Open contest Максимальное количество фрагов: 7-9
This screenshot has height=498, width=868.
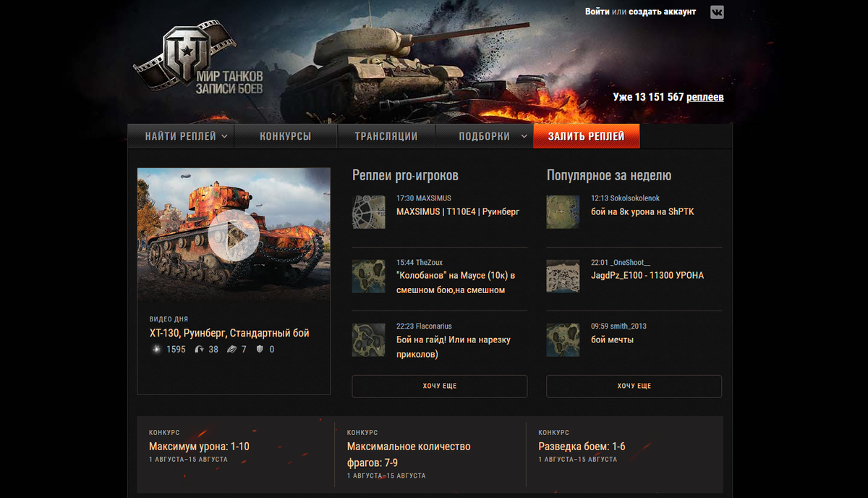click(409, 454)
